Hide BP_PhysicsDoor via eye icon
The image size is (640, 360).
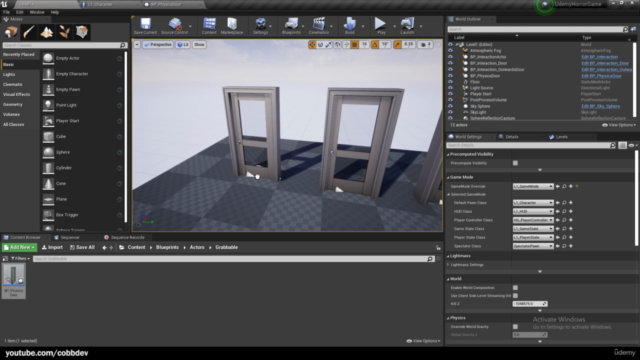(450, 76)
